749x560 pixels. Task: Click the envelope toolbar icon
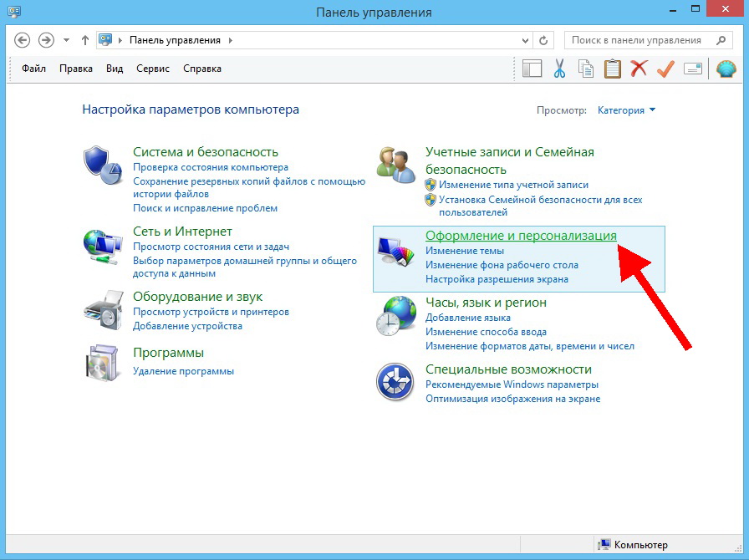[692, 69]
